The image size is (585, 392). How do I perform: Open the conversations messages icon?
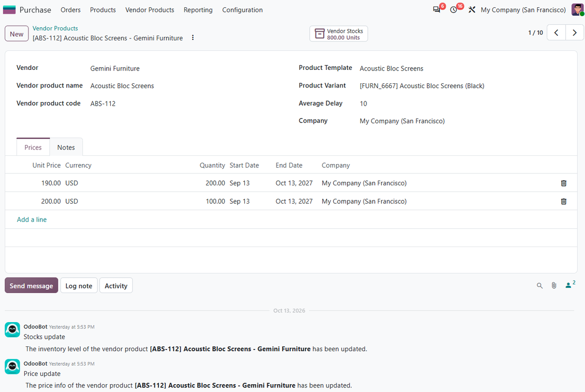[x=436, y=10]
